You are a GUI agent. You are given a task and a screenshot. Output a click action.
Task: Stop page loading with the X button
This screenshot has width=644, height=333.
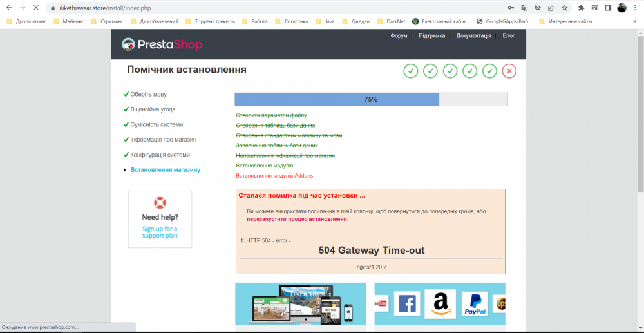(x=36, y=7)
